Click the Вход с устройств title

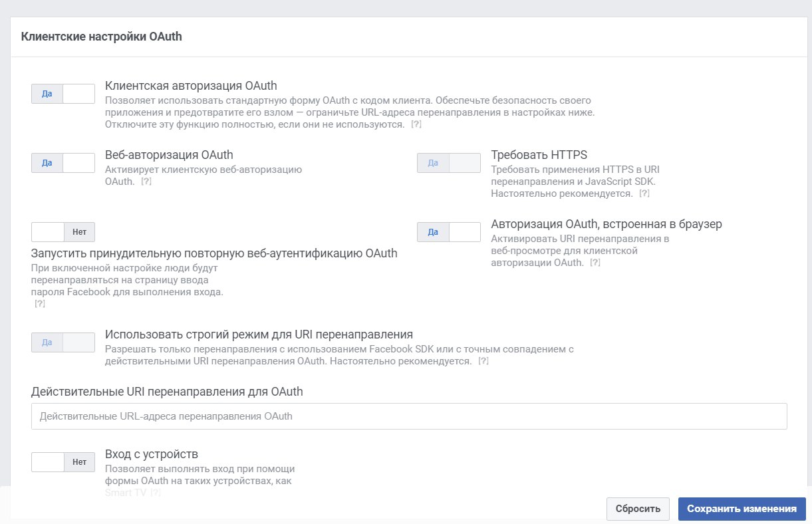pos(152,454)
